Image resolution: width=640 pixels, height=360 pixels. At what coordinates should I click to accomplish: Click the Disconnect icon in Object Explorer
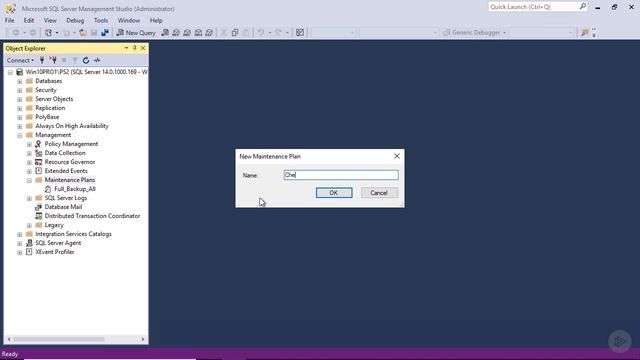coord(53,60)
